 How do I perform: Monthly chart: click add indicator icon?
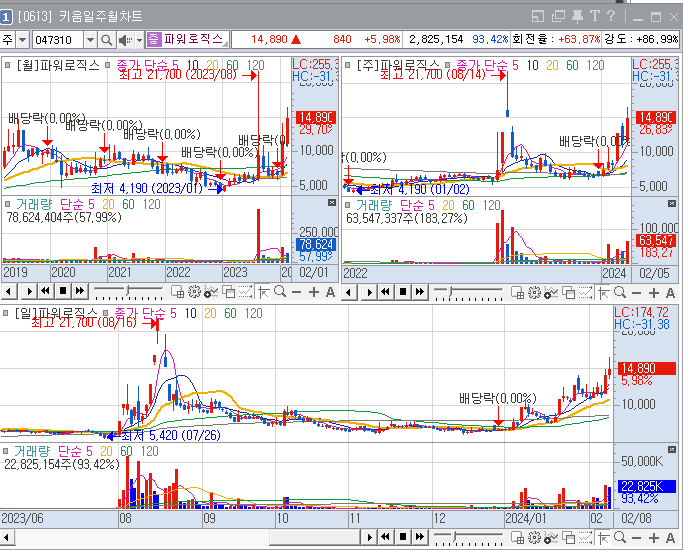coord(211,292)
